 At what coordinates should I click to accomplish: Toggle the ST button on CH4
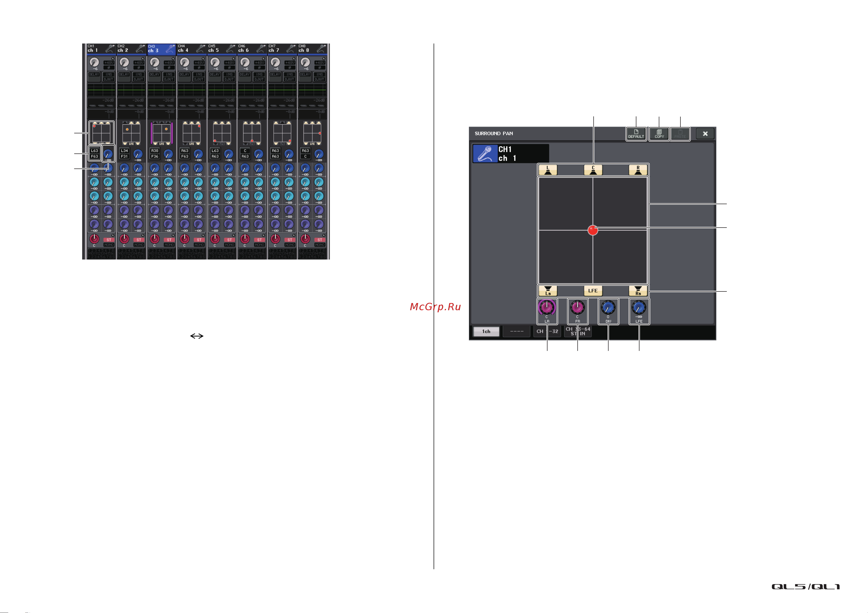[199, 240]
